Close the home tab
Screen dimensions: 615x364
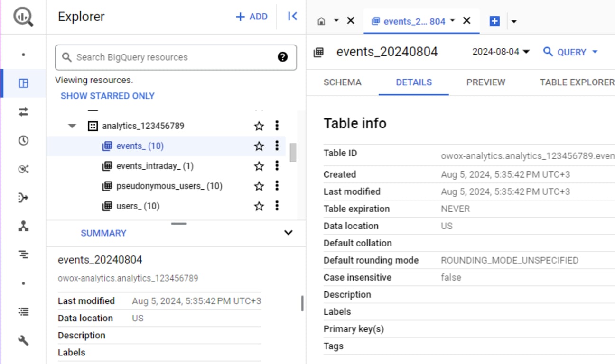point(351,21)
